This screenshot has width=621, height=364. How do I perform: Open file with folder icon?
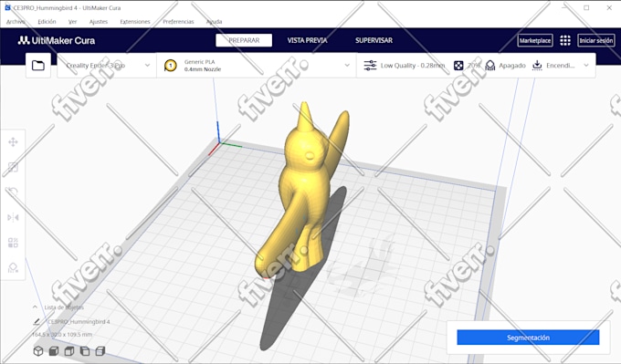click(x=38, y=66)
